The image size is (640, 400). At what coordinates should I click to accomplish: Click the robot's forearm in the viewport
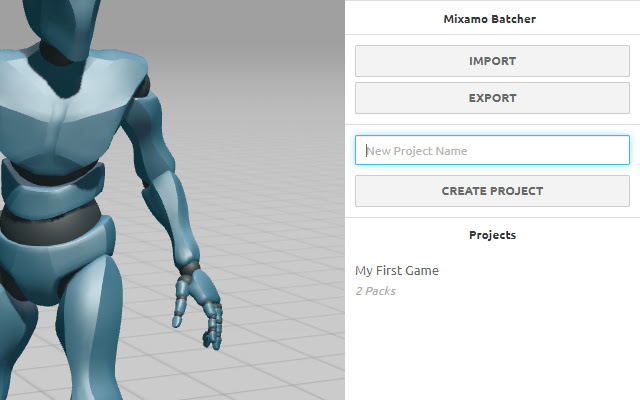(x=171, y=220)
